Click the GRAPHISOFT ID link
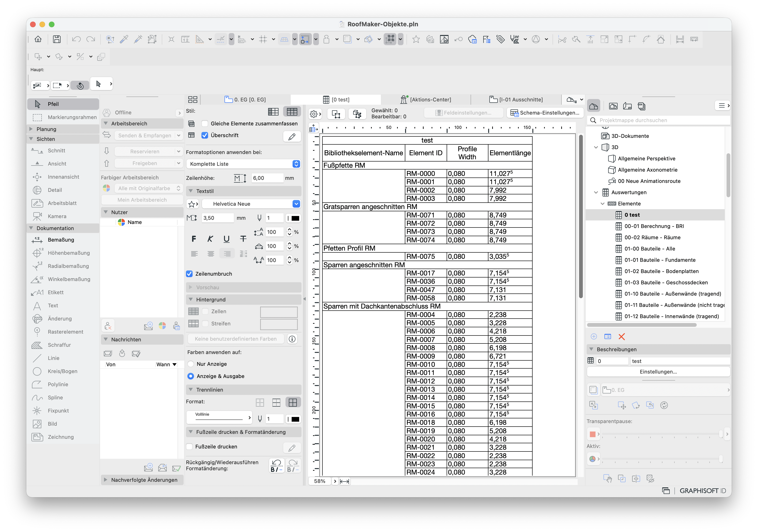The width and height of the screenshot is (758, 532). click(703, 491)
